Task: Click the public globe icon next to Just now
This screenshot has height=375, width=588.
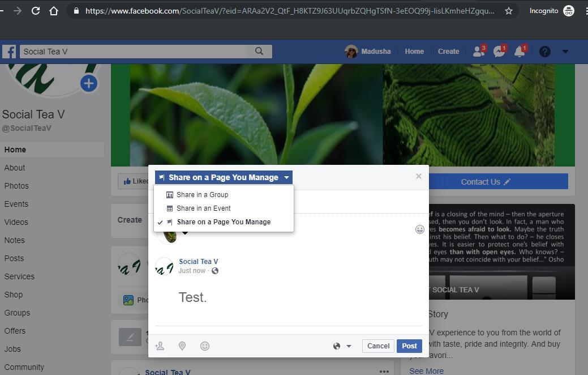Action: coord(215,271)
